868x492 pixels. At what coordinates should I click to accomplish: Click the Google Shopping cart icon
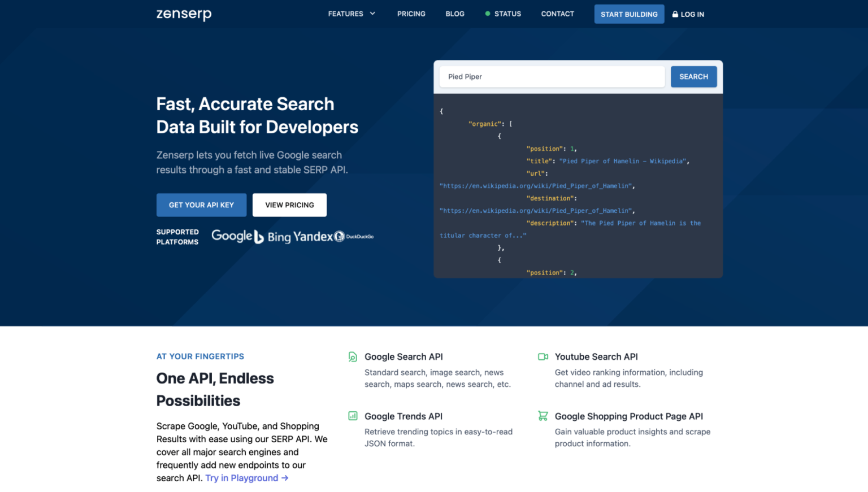(x=543, y=416)
